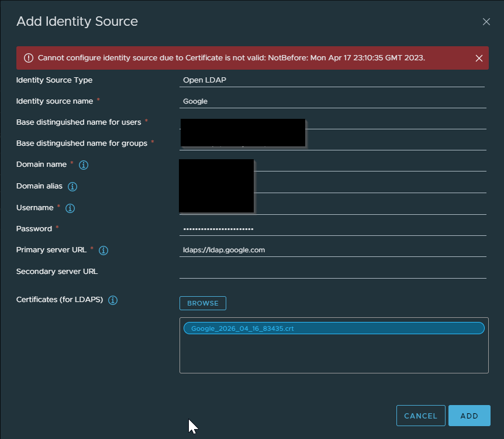The image size is (504, 439).
Task: Click the BROWSE button for certificates
Action: (202, 303)
